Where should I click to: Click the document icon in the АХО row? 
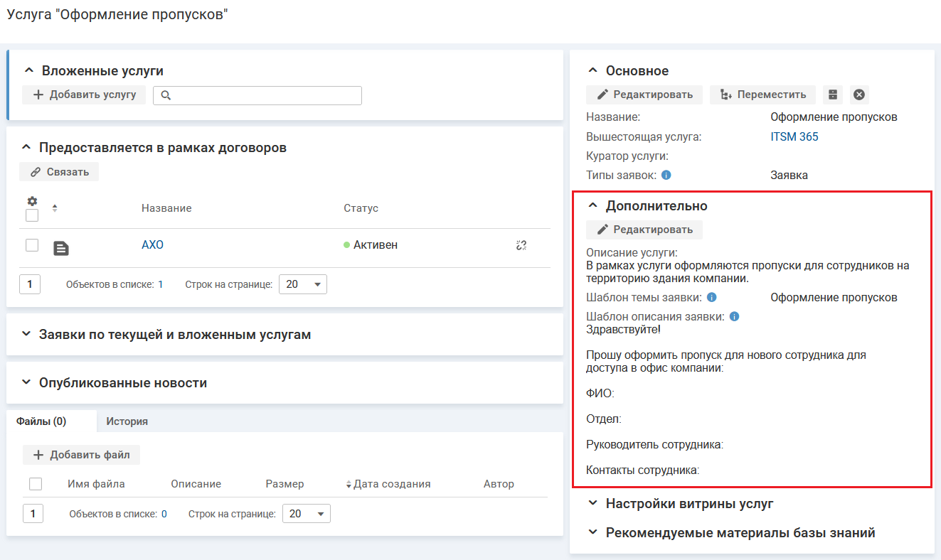[62, 248]
